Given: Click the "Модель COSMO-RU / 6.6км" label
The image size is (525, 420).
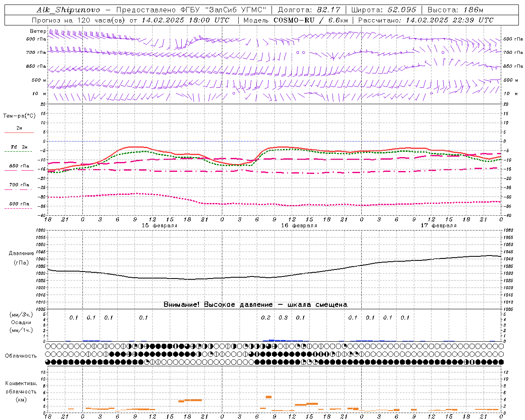Looking at the screenshot, I should pyautogui.click(x=296, y=20).
